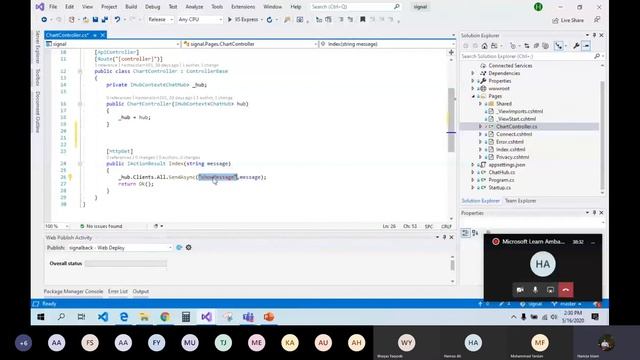Click the Open File icon in the toolbar
The height and width of the screenshot is (360, 640).
(x=86, y=20)
